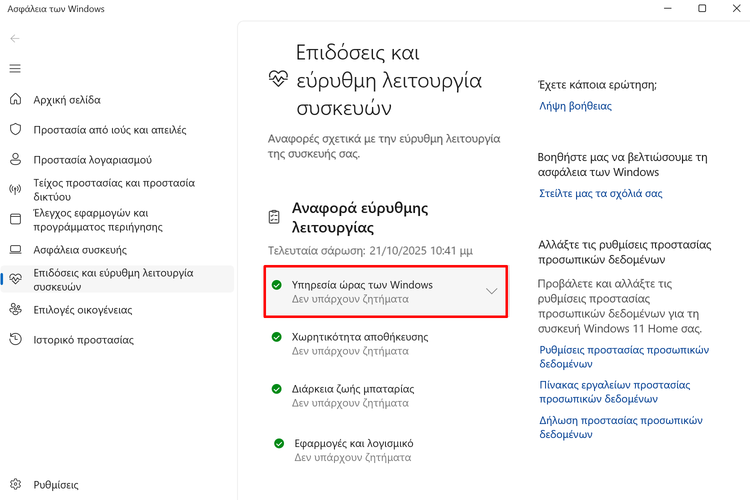750x500 pixels.
Task: Expand the Εφαρμογές και λογισμικό item
Action: 353,450
